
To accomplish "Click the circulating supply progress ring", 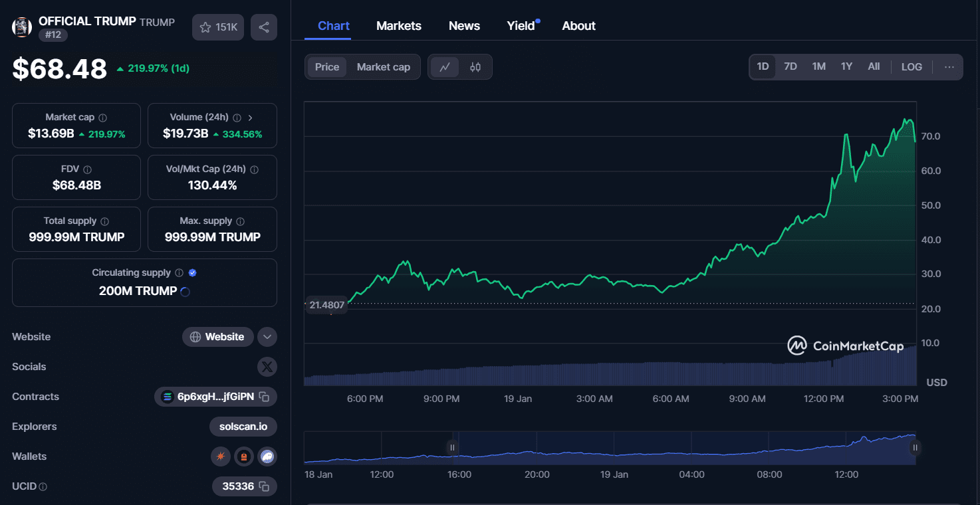I will tap(185, 291).
